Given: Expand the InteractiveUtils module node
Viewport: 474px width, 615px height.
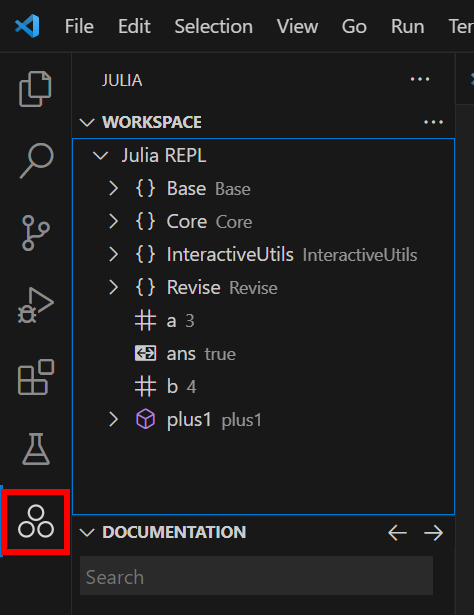Looking at the screenshot, I should (x=114, y=255).
